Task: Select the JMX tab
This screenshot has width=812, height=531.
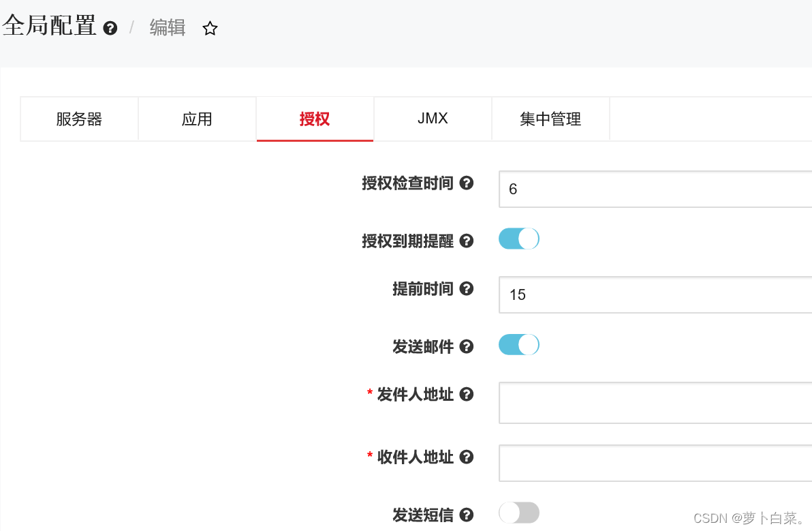Action: click(432, 119)
